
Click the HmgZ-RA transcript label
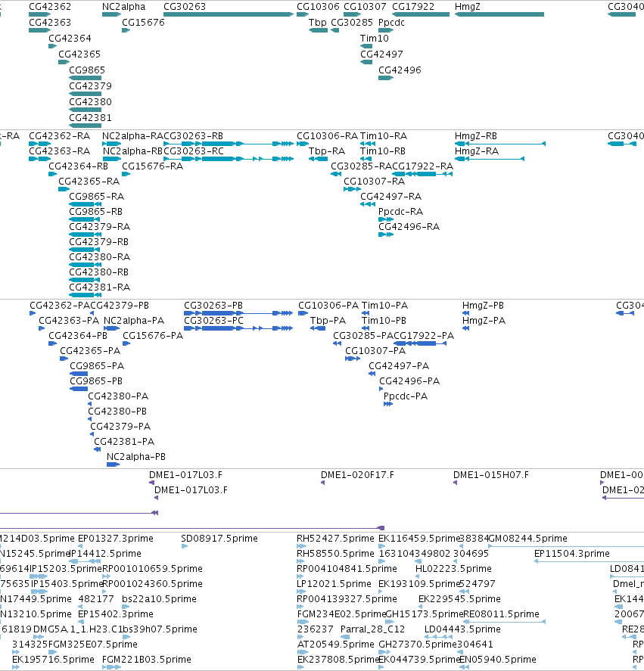click(x=477, y=151)
